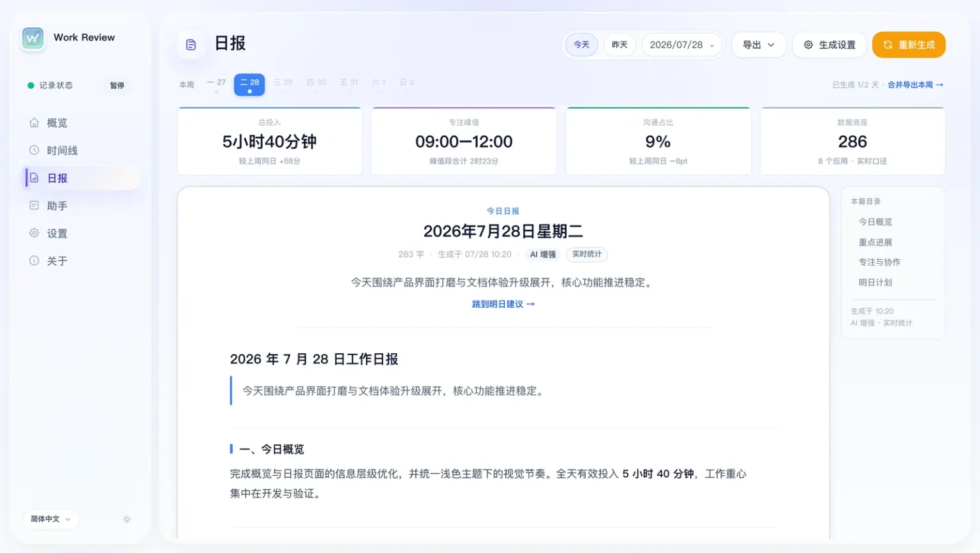Click the 今日日报 label above the title
This screenshot has width=980, height=553.
[x=503, y=211]
